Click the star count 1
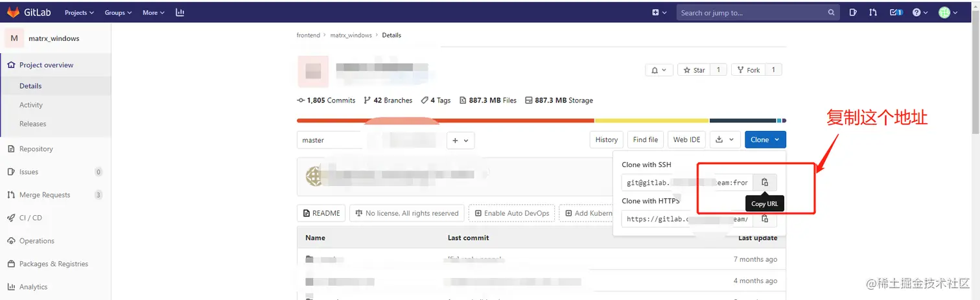 pyautogui.click(x=718, y=70)
